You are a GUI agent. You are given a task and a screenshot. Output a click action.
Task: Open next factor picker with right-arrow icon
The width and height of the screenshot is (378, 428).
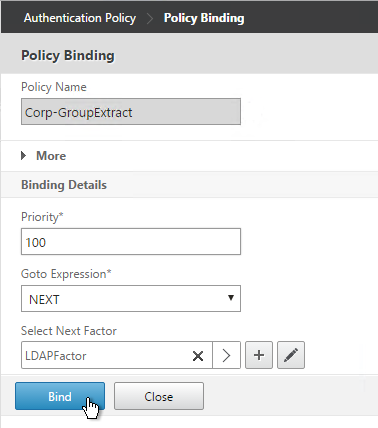coord(226,355)
